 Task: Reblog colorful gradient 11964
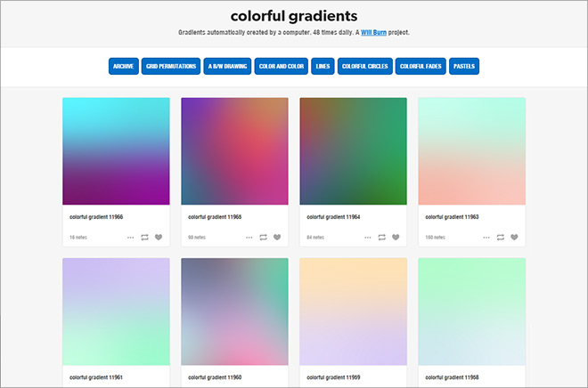(381, 237)
